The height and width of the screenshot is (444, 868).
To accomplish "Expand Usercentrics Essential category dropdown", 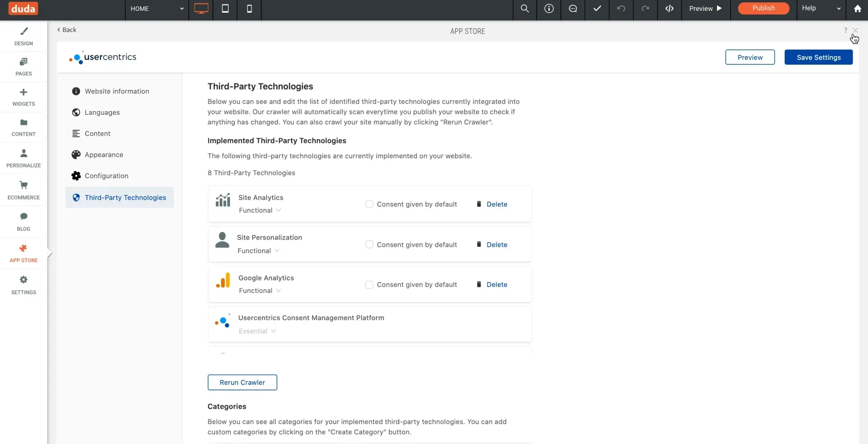I will point(257,331).
